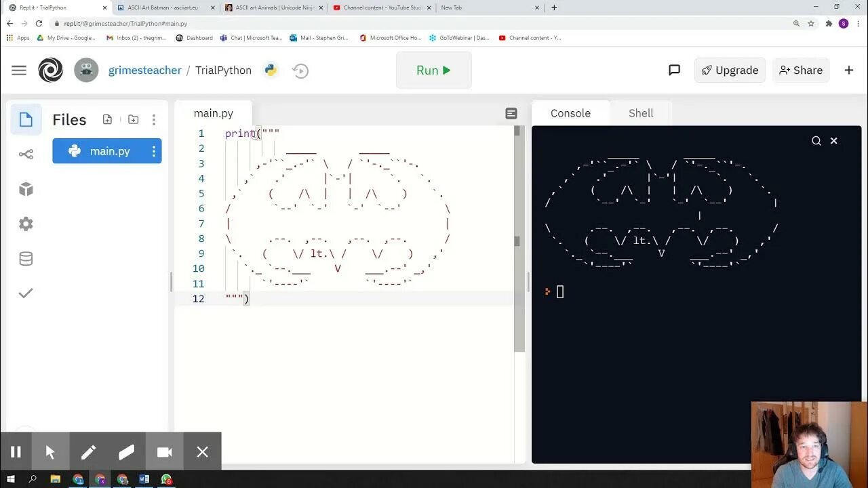Open Chrome three-dot menu
Screen dimensions: 868x488
(859, 23)
